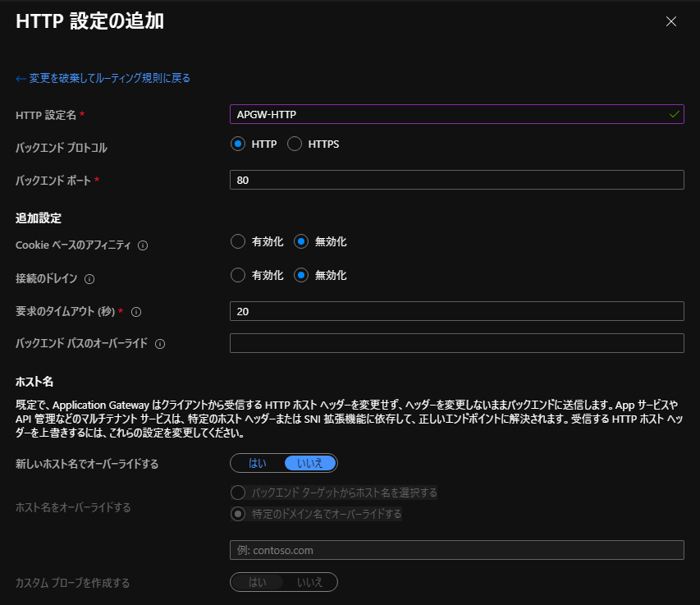The width and height of the screenshot is (700, 605).
Task: Click the HTTP 設定の追加 title
Action: tap(89, 21)
